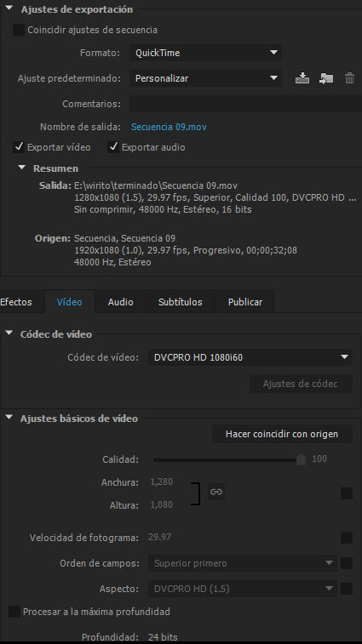Toggle match-source checkbox beside Velocidad de fotograma

pyautogui.click(x=347, y=537)
